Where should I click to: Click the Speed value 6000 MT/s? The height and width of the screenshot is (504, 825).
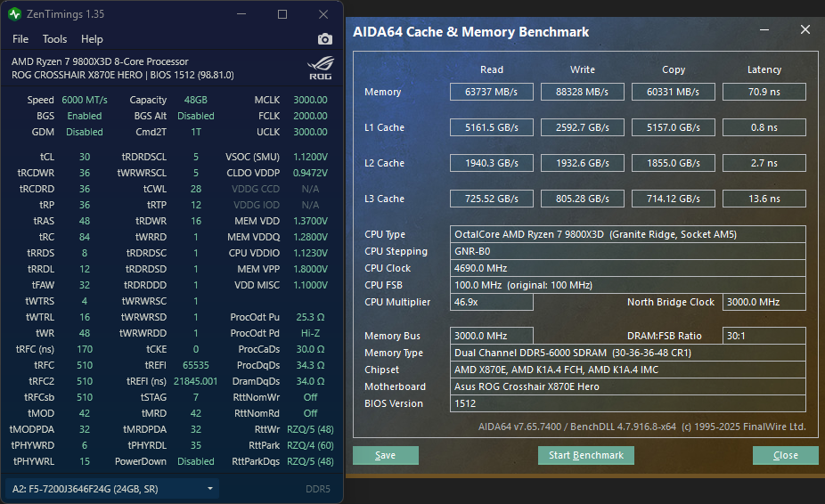(85, 100)
